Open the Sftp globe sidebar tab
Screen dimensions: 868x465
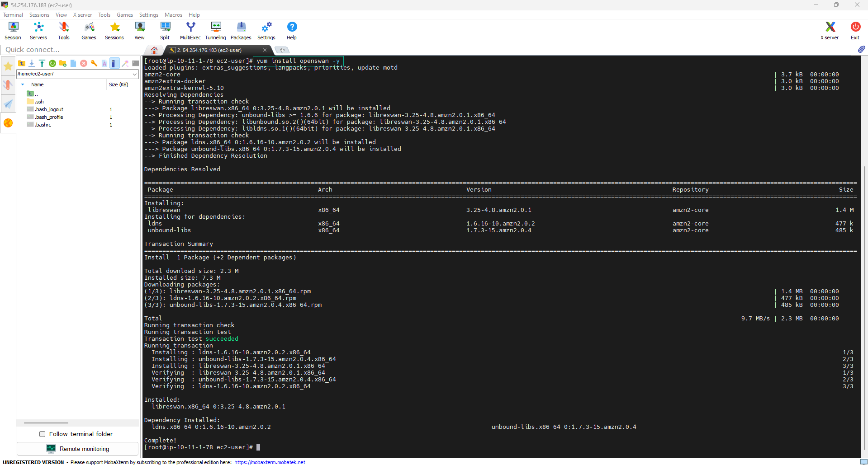[x=8, y=123]
